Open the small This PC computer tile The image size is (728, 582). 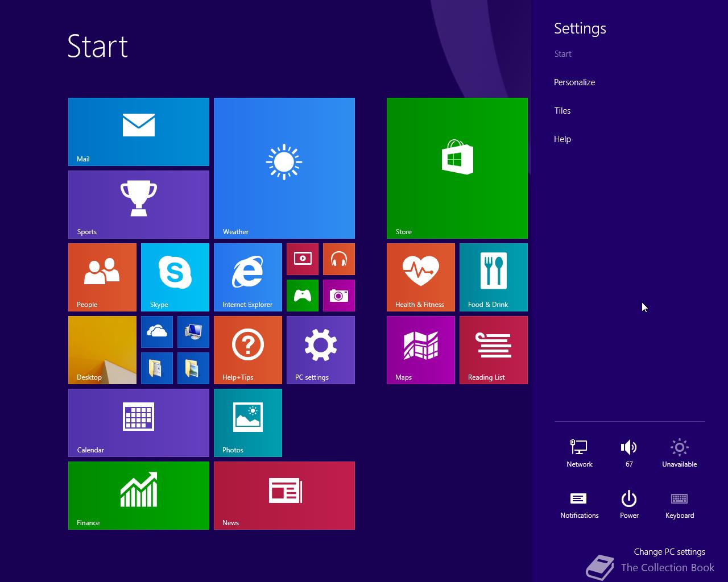pos(193,332)
